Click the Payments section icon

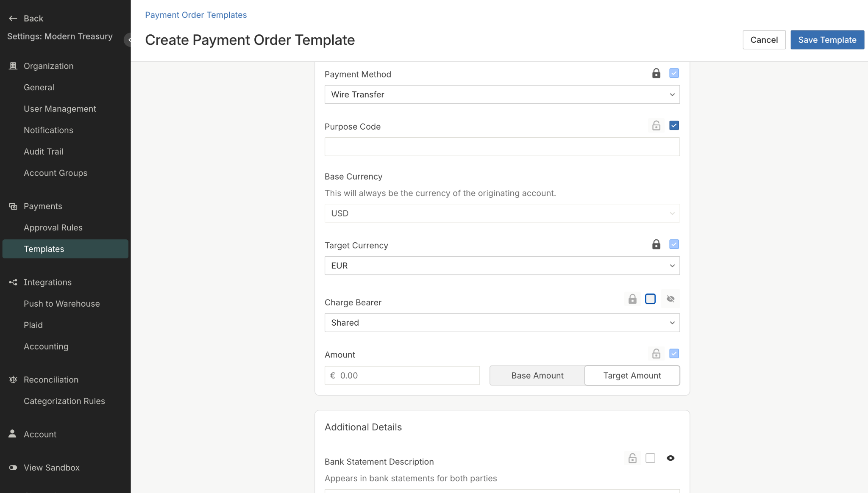coord(13,206)
